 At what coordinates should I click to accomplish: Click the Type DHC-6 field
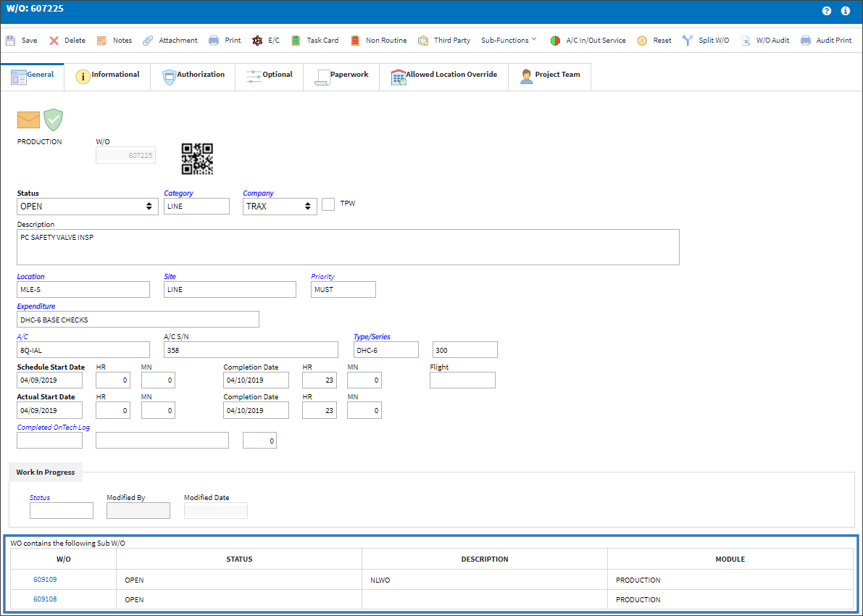tap(385, 349)
